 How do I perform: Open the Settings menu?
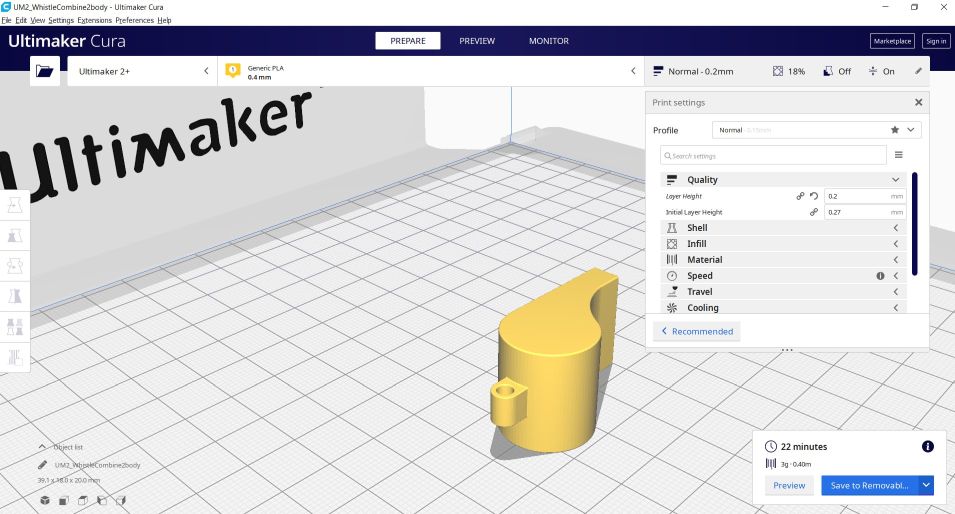pos(61,20)
